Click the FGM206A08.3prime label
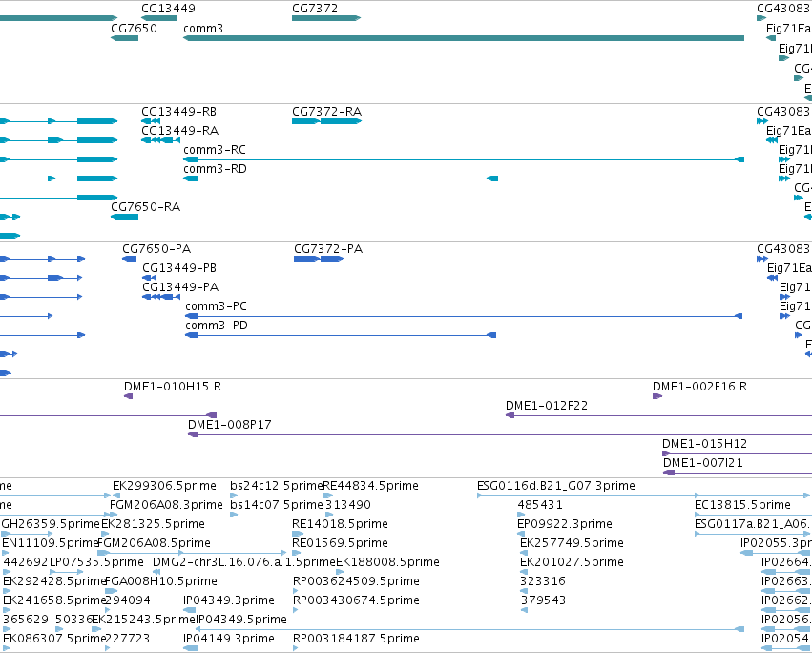This screenshot has height=653, width=812. [x=166, y=505]
